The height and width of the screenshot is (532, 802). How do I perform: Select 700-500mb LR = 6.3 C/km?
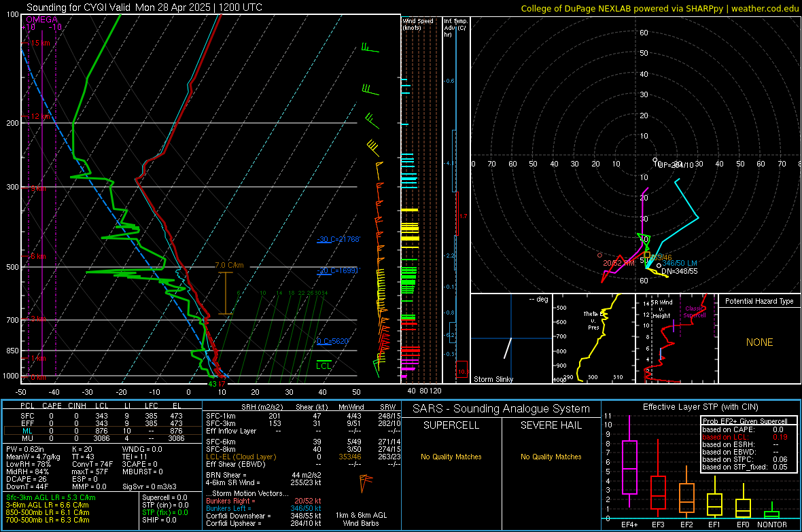(48, 520)
